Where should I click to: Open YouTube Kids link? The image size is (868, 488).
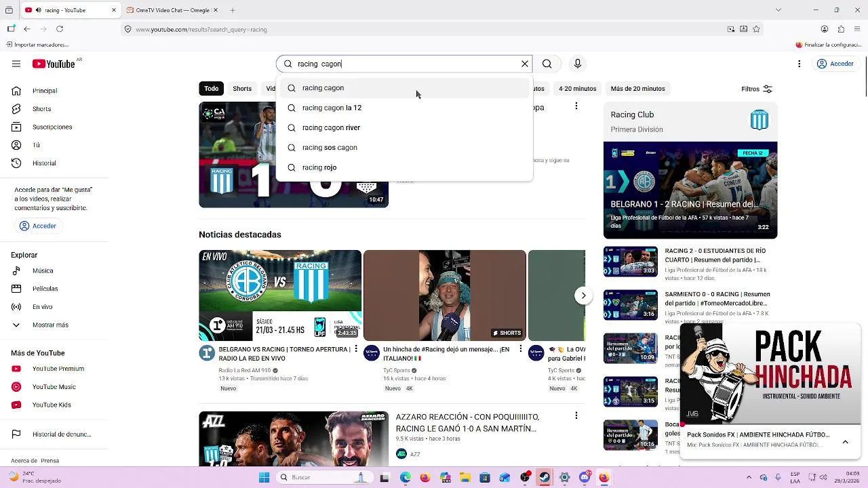pyautogui.click(x=52, y=405)
